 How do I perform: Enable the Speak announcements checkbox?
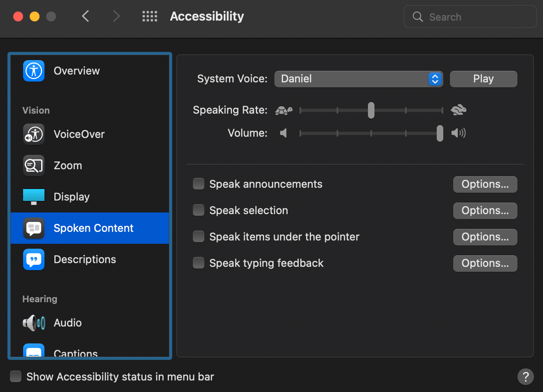[x=199, y=184]
